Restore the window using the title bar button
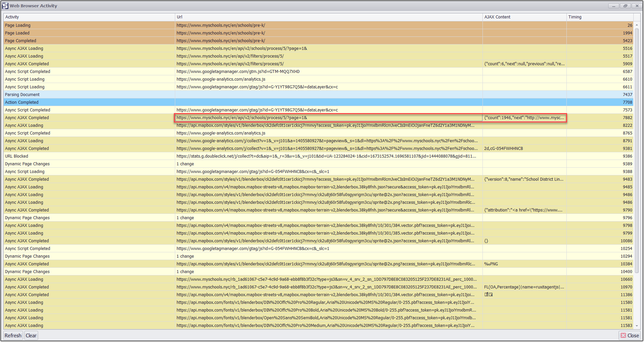 coord(625,6)
